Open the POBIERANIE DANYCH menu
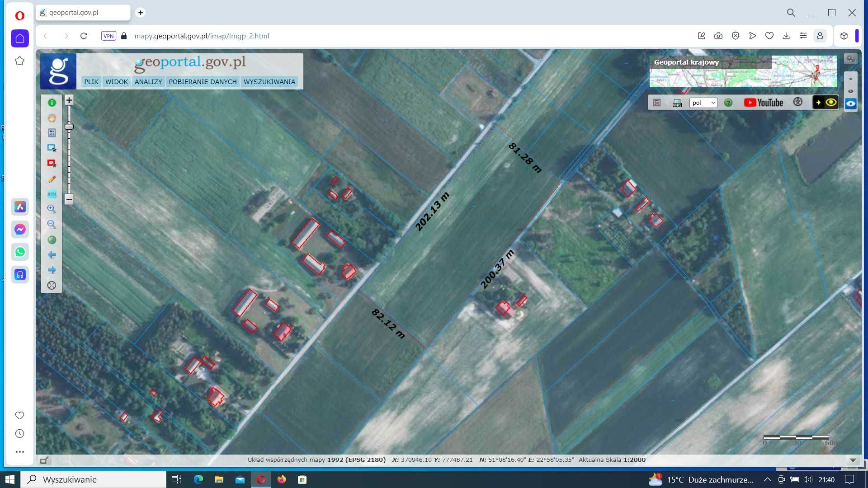 pos(203,82)
